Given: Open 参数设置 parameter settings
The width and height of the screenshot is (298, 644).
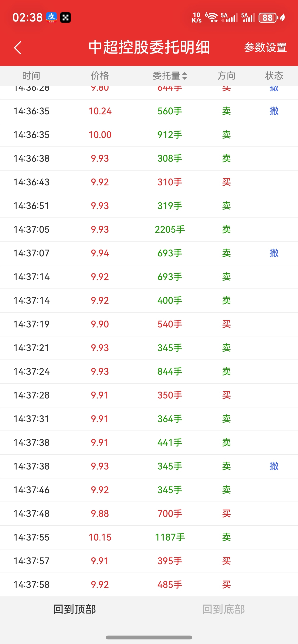Looking at the screenshot, I should pyautogui.click(x=265, y=48).
